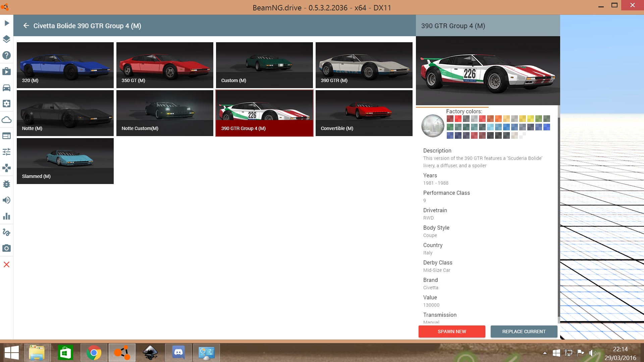
Task: Click the suitcase play icon below Help
Action: (6, 71)
